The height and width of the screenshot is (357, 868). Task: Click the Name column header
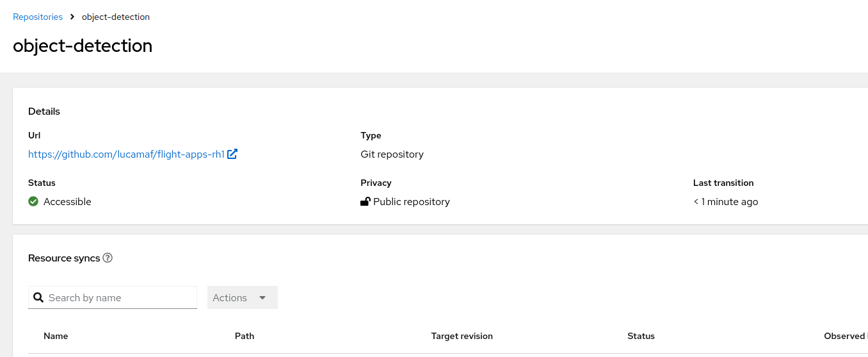tap(56, 336)
